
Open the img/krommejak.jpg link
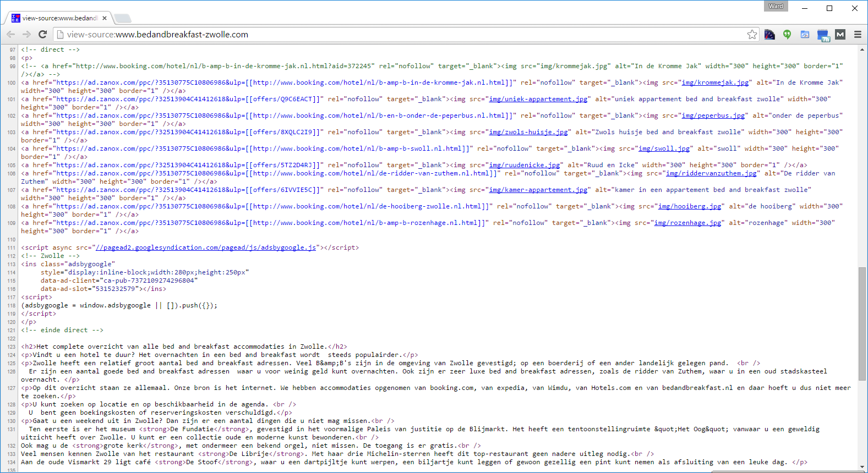(715, 82)
